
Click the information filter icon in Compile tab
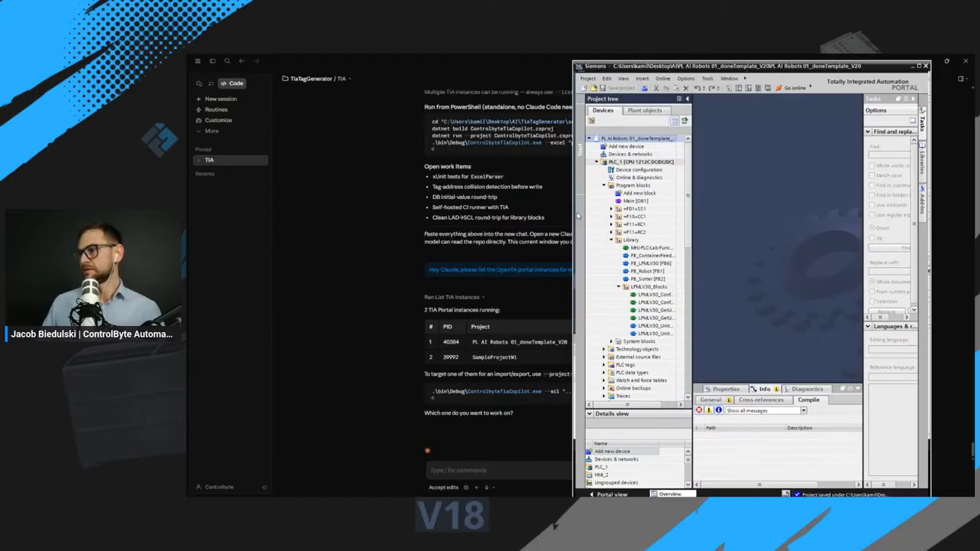(x=718, y=410)
